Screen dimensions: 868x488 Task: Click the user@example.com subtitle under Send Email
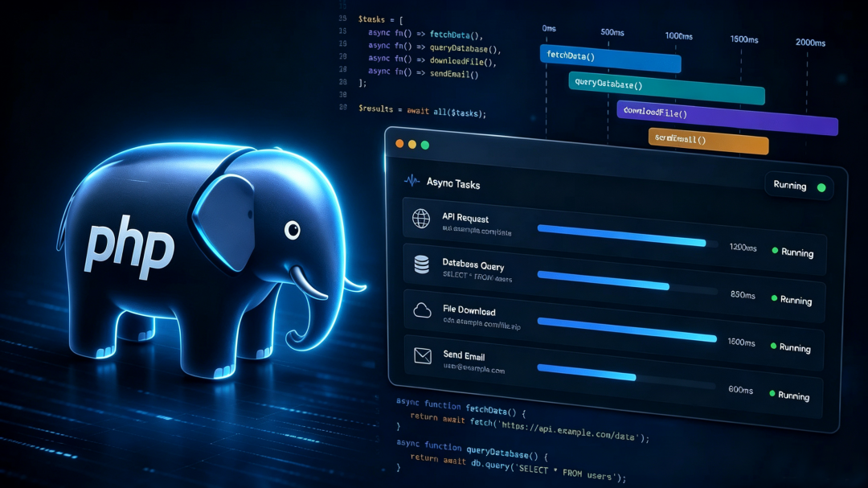tap(474, 367)
